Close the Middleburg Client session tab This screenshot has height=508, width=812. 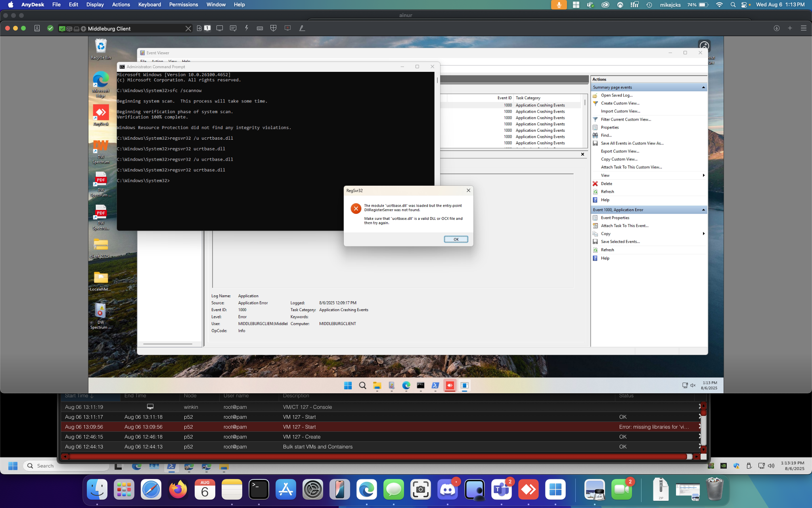point(188,29)
